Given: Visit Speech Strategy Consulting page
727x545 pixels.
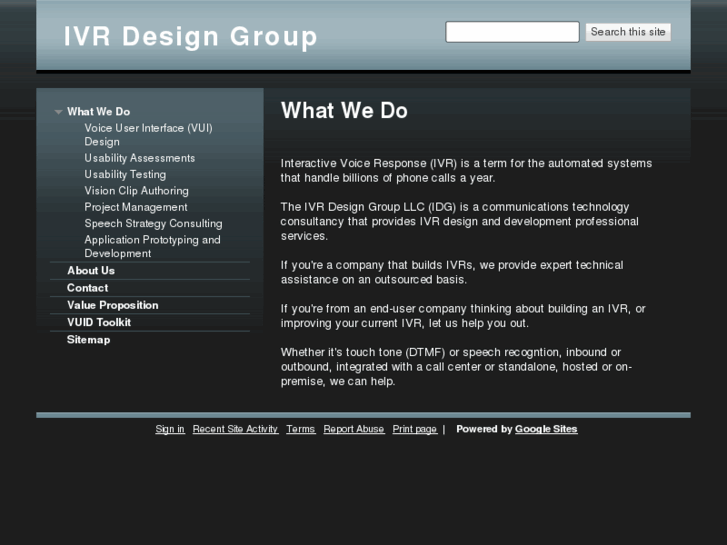Looking at the screenshot, I should coord(153,223).
